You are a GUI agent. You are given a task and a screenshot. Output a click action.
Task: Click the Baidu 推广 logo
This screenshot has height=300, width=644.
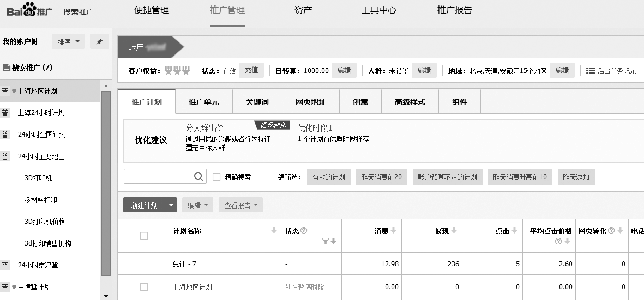[x=29, y=11]
